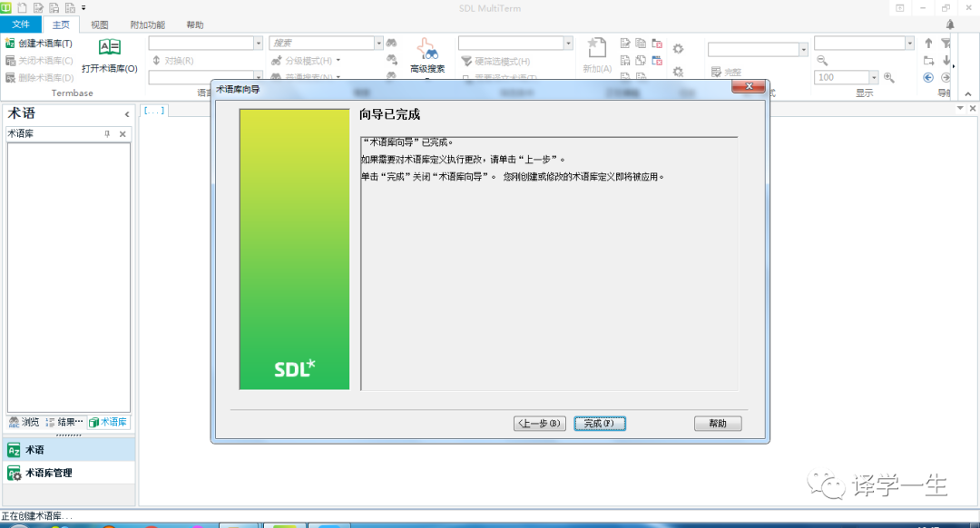Click the up arrow navigation icon
980x528 pixels.
pos(929,44)
